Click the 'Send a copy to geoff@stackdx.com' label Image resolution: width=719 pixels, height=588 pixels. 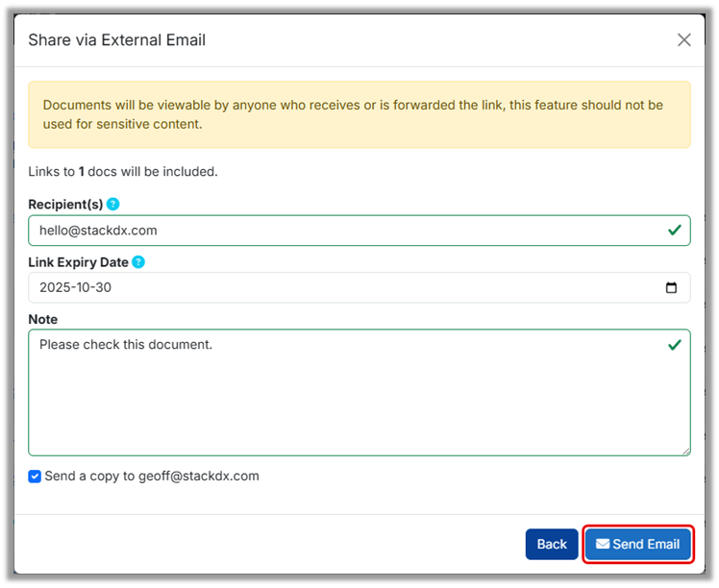coord(152,476)
